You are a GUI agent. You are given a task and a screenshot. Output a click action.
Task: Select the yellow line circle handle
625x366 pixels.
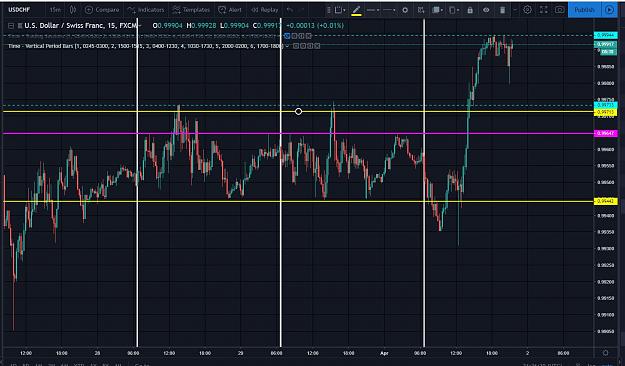pyautogui.click(x=298, y=112)
